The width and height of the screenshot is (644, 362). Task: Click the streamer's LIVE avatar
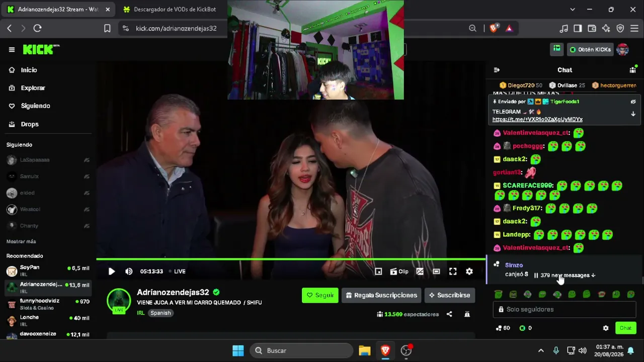coord(119,301)
